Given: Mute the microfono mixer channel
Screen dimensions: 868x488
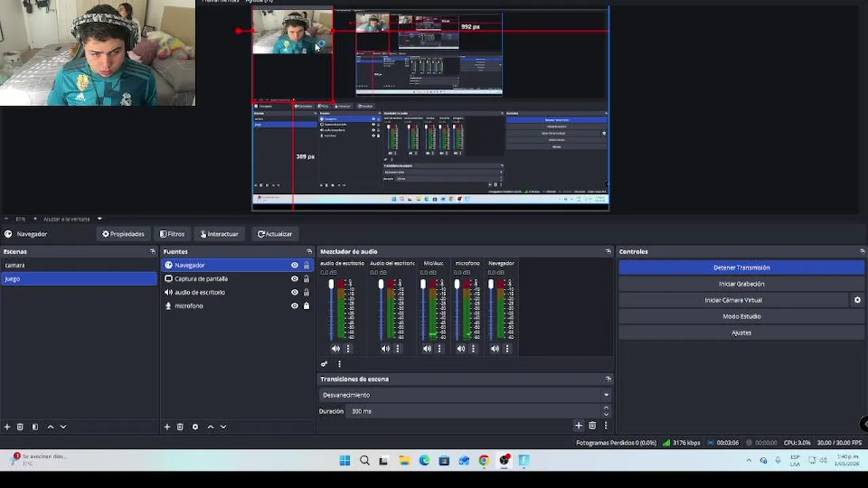Looking at the screenshot, I should (460, 348).
